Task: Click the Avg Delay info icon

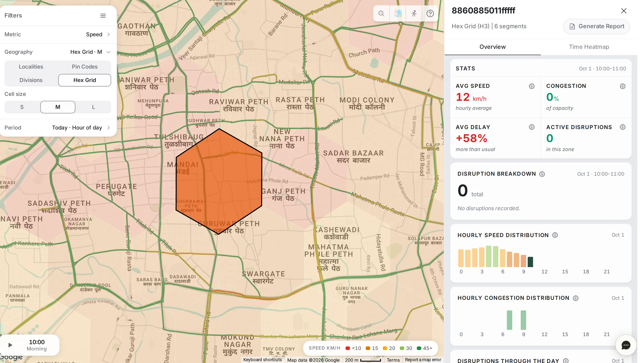Action: click(532, 127)
